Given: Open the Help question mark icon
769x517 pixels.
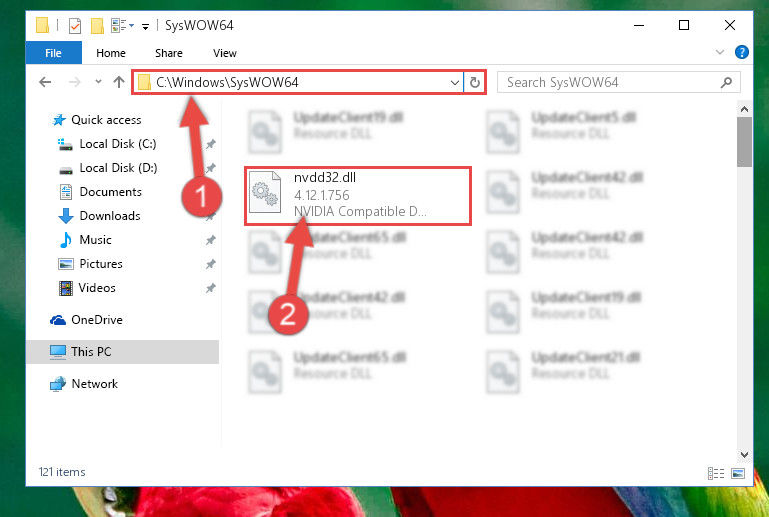Looking at the screenshot, I should pyautogui.click(x=742, y=52).
